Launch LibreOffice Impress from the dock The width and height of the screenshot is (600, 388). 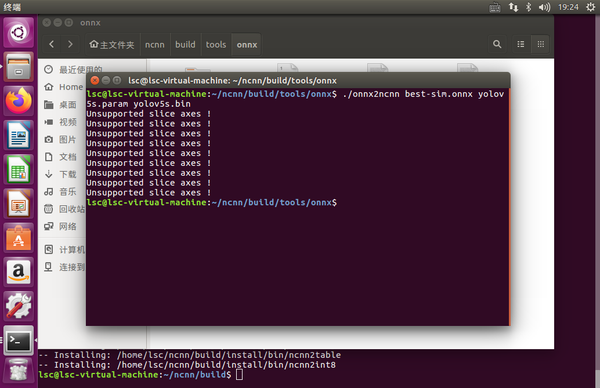[18, 203]
